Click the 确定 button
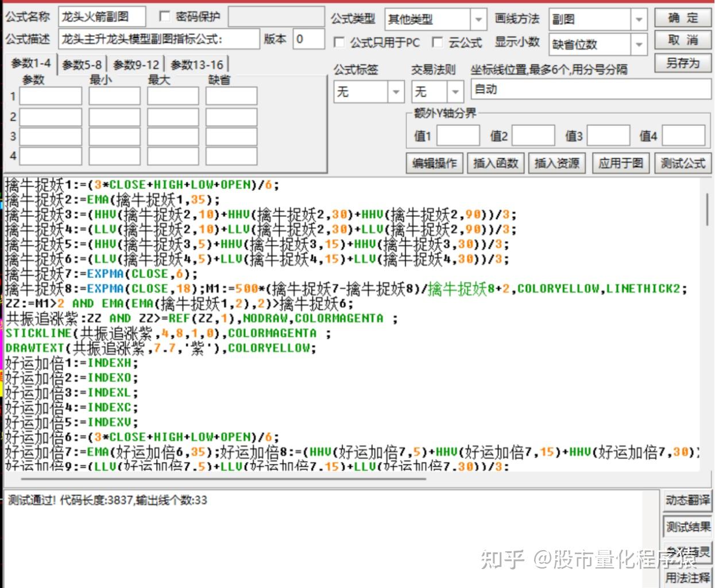The image size is (715, 588). [683, 18]
